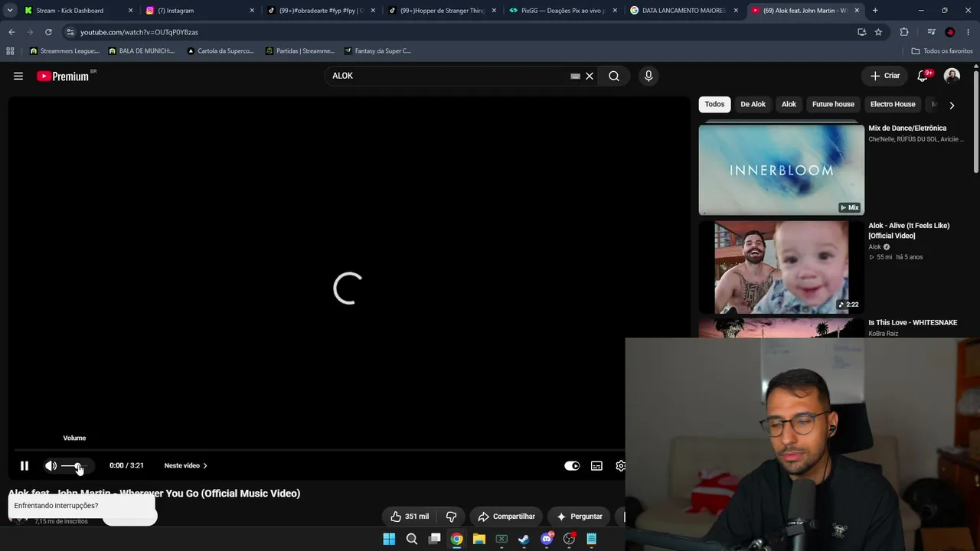
Task: Open the Chrome apps grid shortcut
Action: (10, 51)
